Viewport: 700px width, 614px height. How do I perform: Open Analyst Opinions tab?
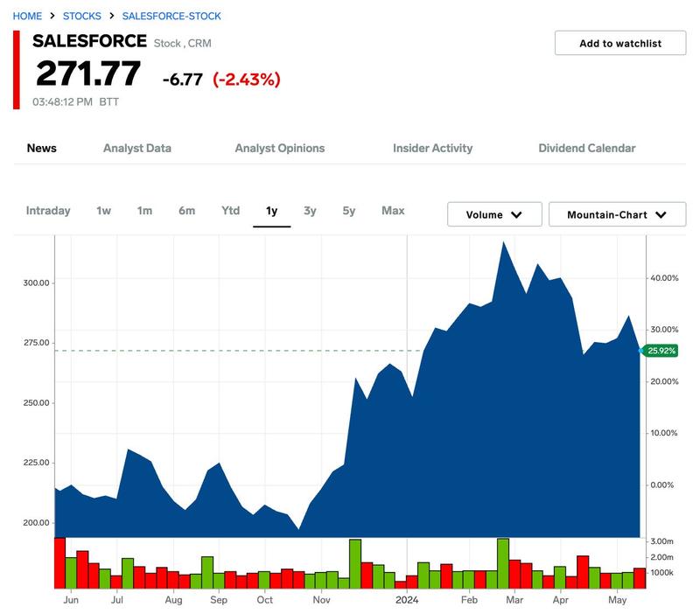tap(280, 148)
